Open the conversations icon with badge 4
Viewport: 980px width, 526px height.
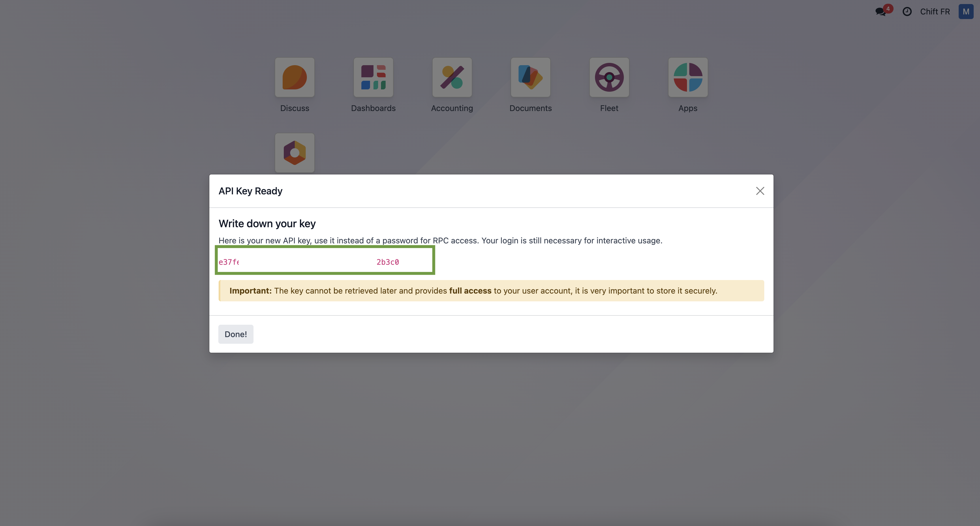pos(881,12)
